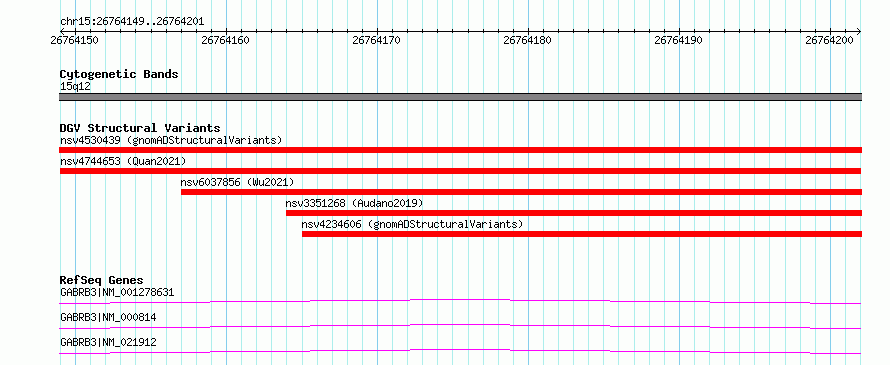The height and width of the screenshot is (365, 890).
Task: Select the magenta line of GABRB3|NM_001278631
Action: click(460, 301)
